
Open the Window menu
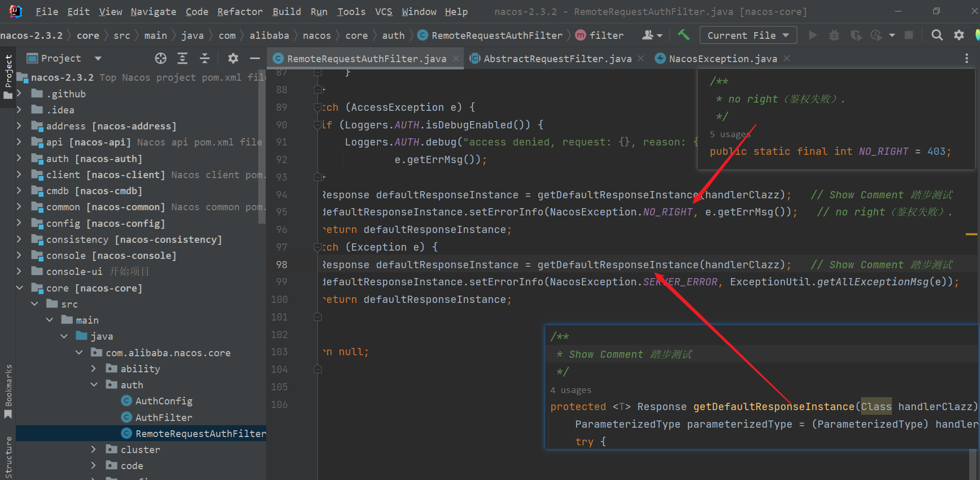[419, 11]
